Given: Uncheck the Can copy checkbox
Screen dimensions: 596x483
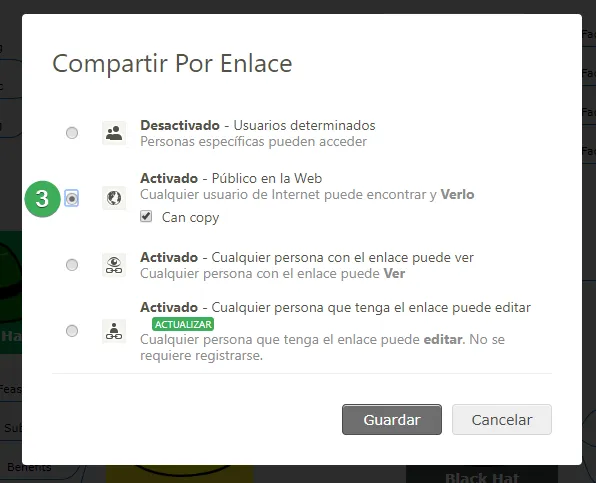Looking at the screenshot, I should (x=146, y=217).
